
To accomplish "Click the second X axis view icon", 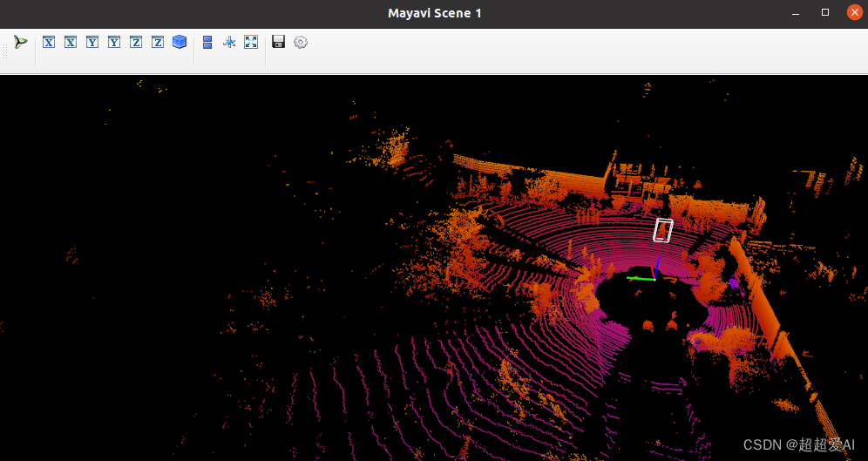I will (71, 42).
